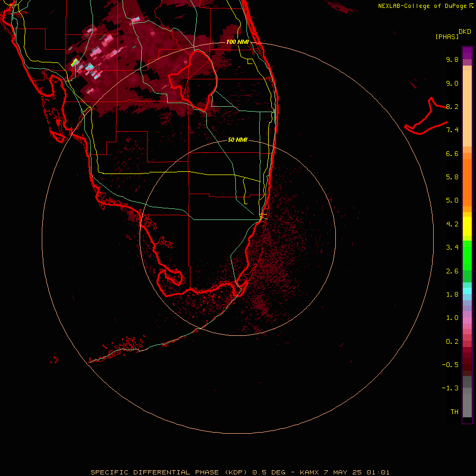Click the yellow segment of the color bar

(x=467, y=226)
